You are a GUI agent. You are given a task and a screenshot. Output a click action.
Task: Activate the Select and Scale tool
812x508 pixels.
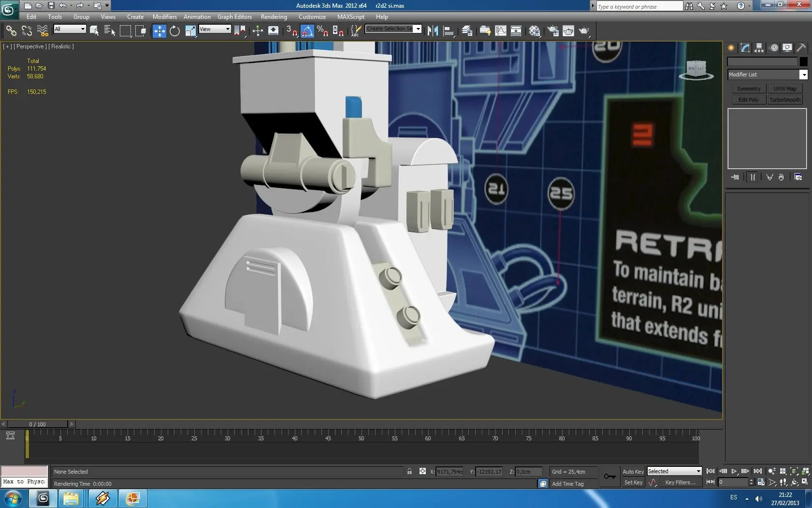190,31
